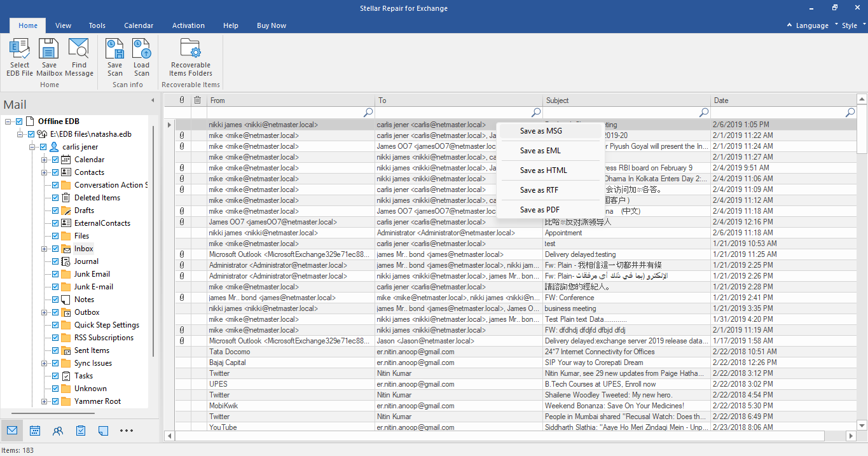Collapse the natasha.edb tree node

20,134
